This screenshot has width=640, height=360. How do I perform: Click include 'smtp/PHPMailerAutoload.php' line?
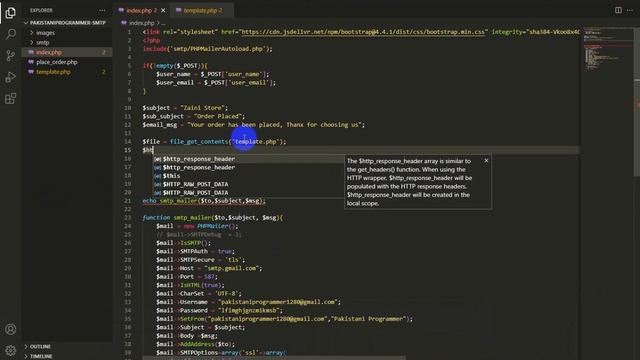[208, 49]
